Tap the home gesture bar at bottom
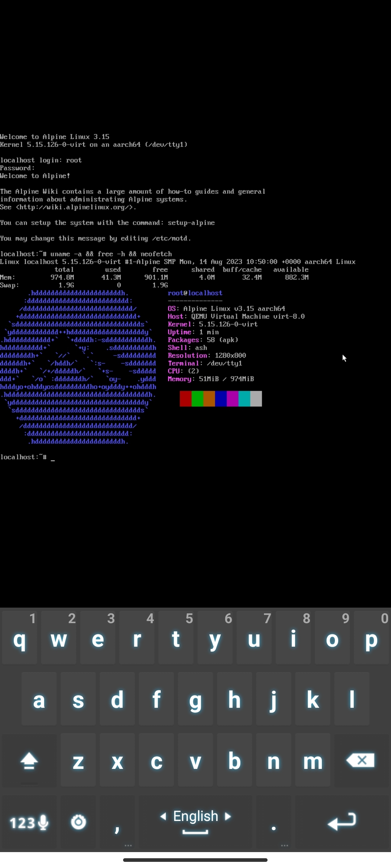Image resolution: width=391 pixels, height=868 pixels. point(195,860)
